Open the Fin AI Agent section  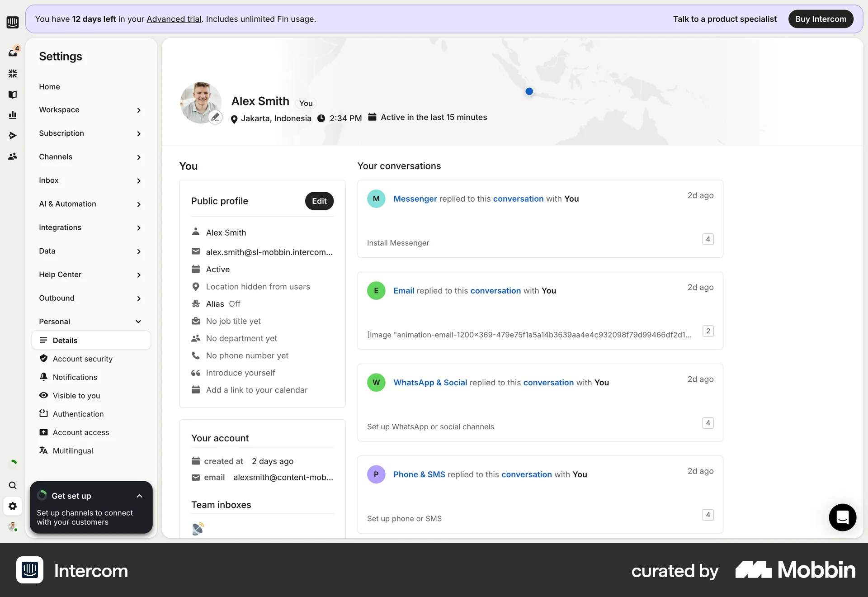tap(12, 73)
